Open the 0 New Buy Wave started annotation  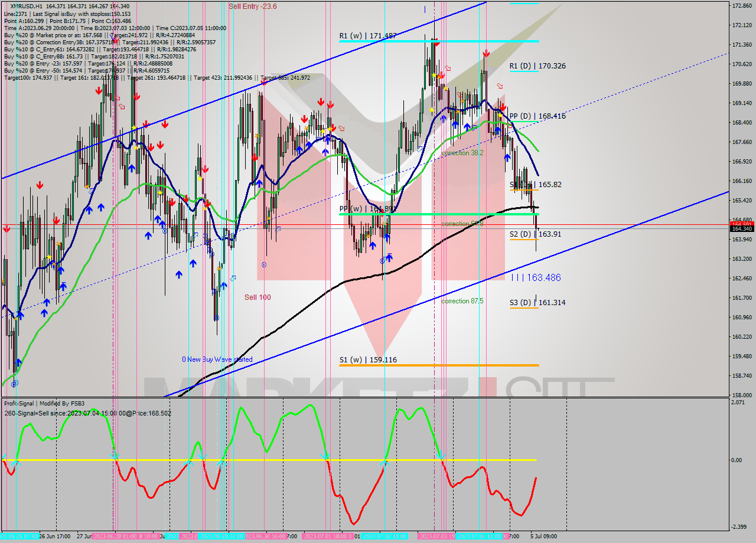point(217,359)
